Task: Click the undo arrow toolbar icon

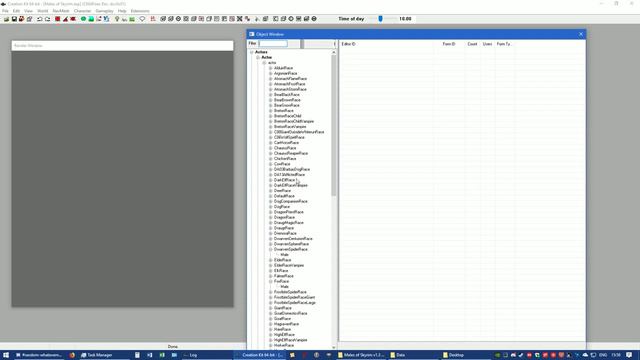Action: click(x=40, y=19)
